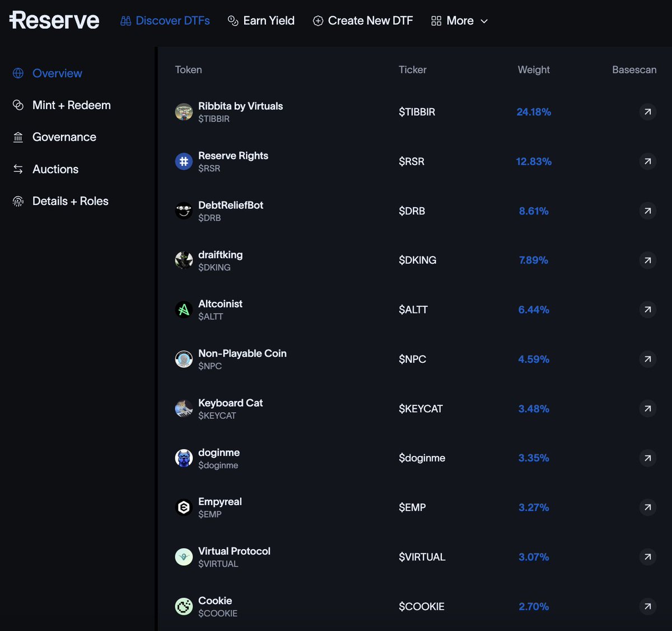Open Discover DTFs page
672x631 pixels.
165,21
